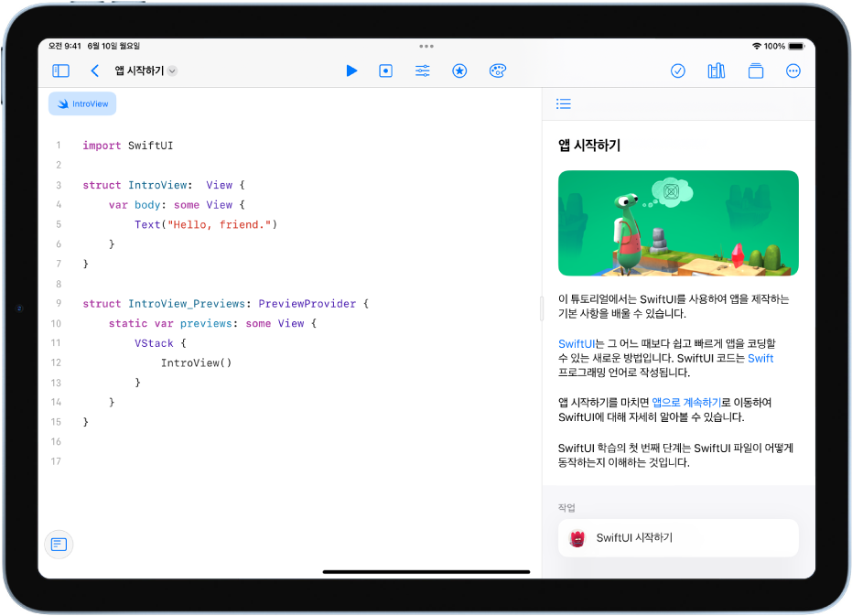This screenshot has width=852, height=616.
Task: Click VStack in the code
Action: (x=154, y=343)
